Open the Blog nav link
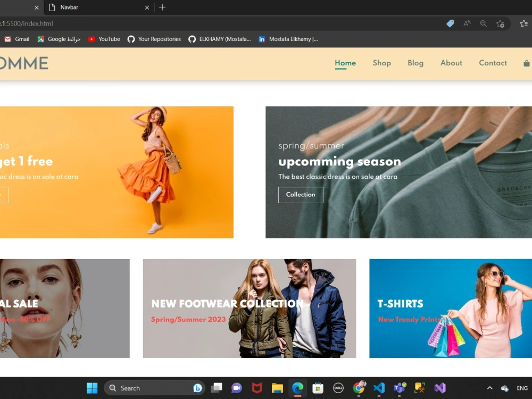The width and height of the screenshot is (532, 399). 415,63
